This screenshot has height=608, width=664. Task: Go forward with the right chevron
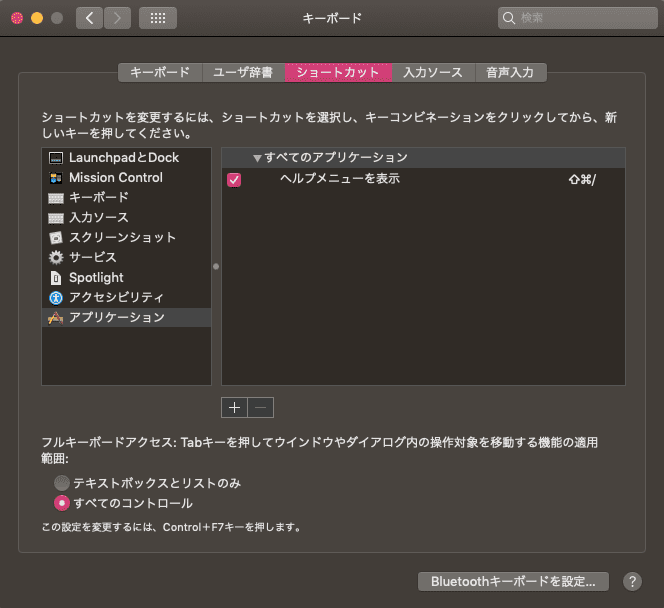117,18
